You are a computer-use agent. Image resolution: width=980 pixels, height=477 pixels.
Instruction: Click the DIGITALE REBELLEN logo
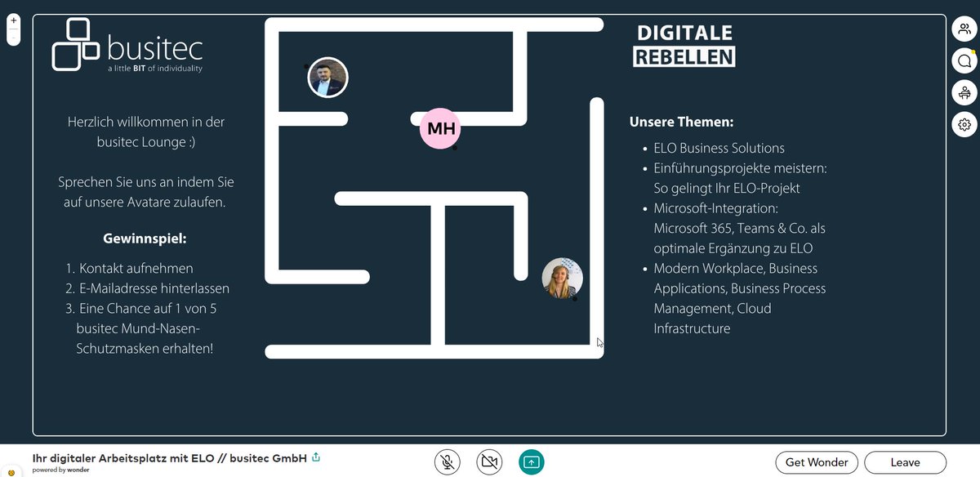(684, 46)
